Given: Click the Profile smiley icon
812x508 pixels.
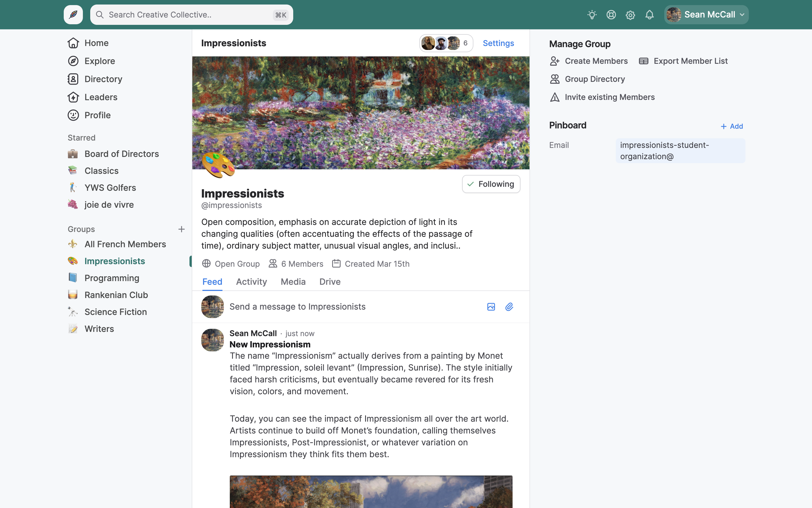Looking at the screenshot, I should coord(73,115).
